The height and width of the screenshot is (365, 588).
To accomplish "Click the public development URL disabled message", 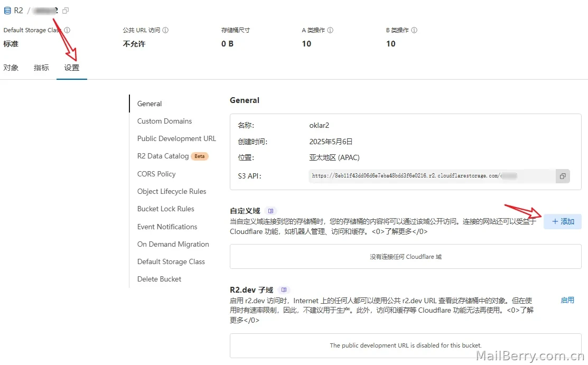I will [405, 345].
